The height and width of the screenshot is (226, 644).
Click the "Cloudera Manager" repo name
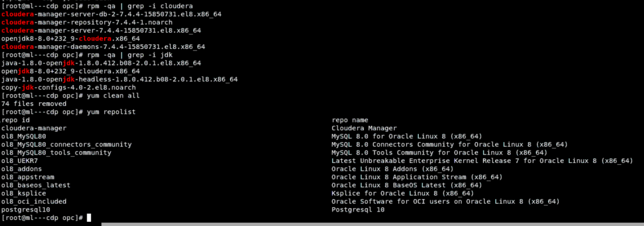364,128
